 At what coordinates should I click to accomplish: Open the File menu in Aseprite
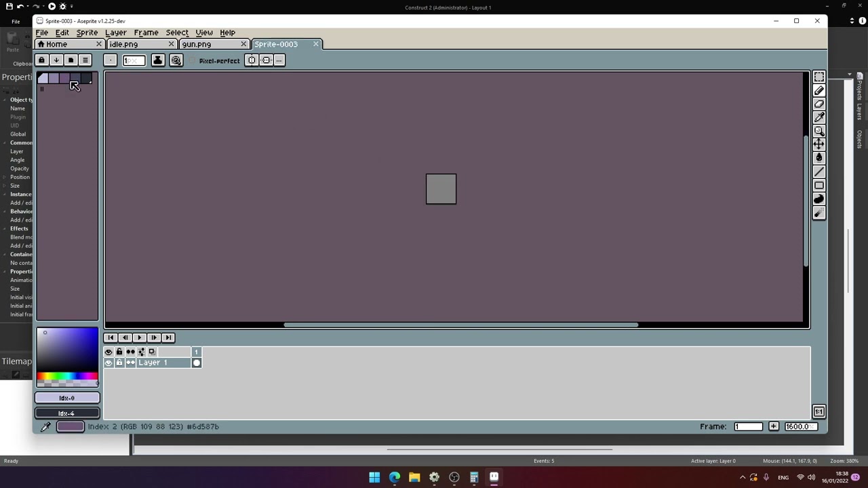point(42,33)
